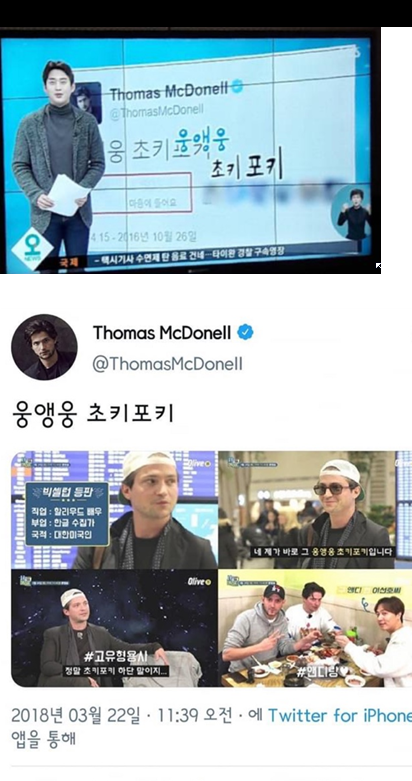Click the Twitter for iPhone source link

point(340,716)
